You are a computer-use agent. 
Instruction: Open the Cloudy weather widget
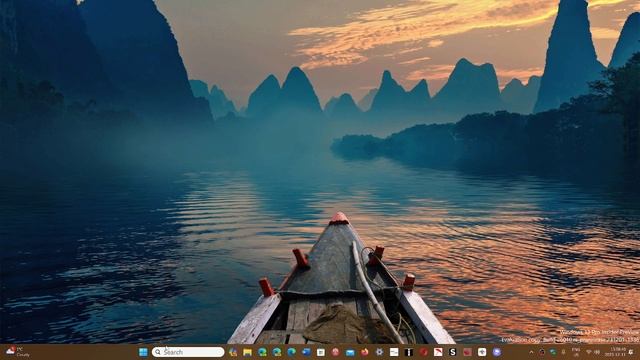(x=18, y=352)
